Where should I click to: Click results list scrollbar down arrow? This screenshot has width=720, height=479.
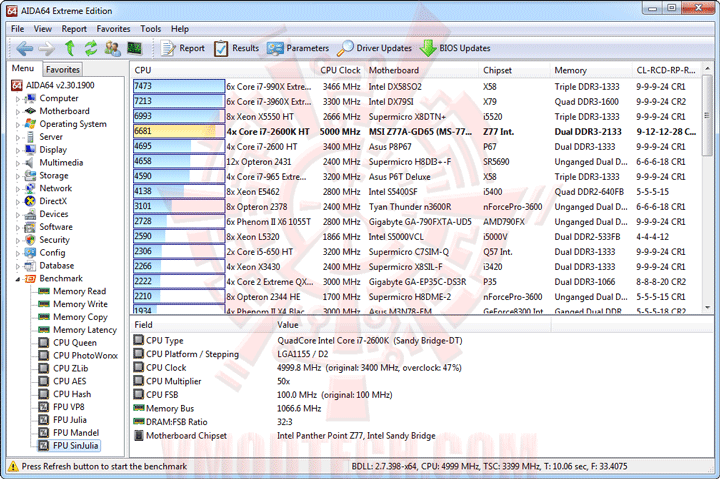point(707,308)
